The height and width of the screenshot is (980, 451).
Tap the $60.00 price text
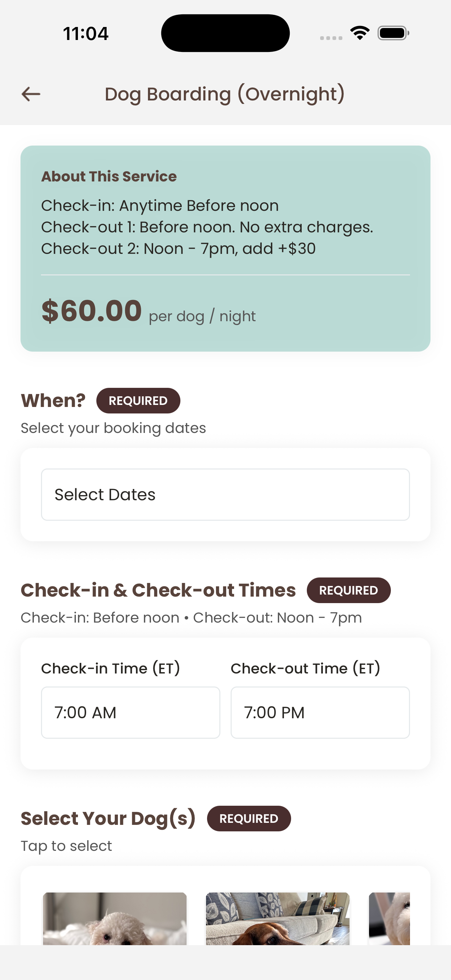pyautogui.click(x=92, y=311)
